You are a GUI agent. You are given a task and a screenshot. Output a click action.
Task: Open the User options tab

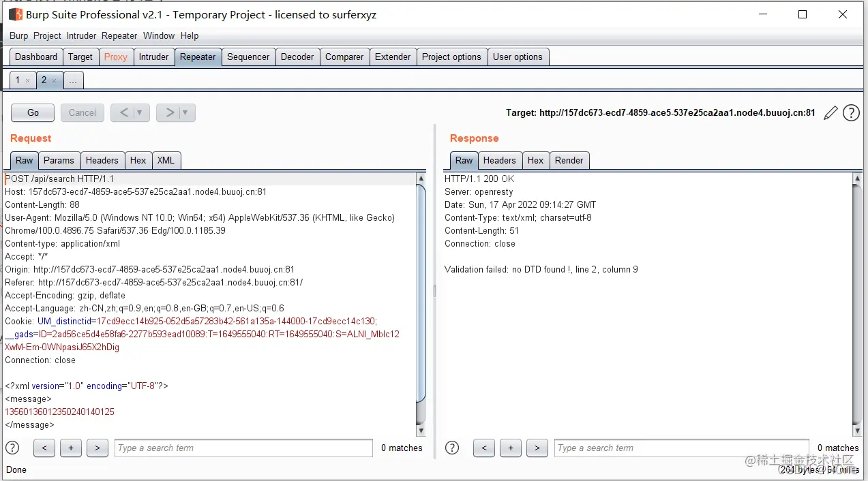tap(518, 57)
